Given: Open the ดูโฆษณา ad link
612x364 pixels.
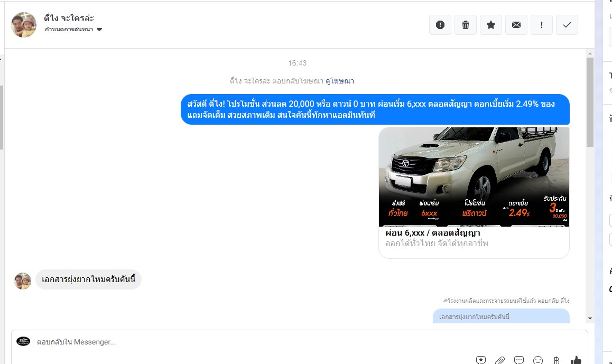Looking at the screenshot, I should point(340,81).
